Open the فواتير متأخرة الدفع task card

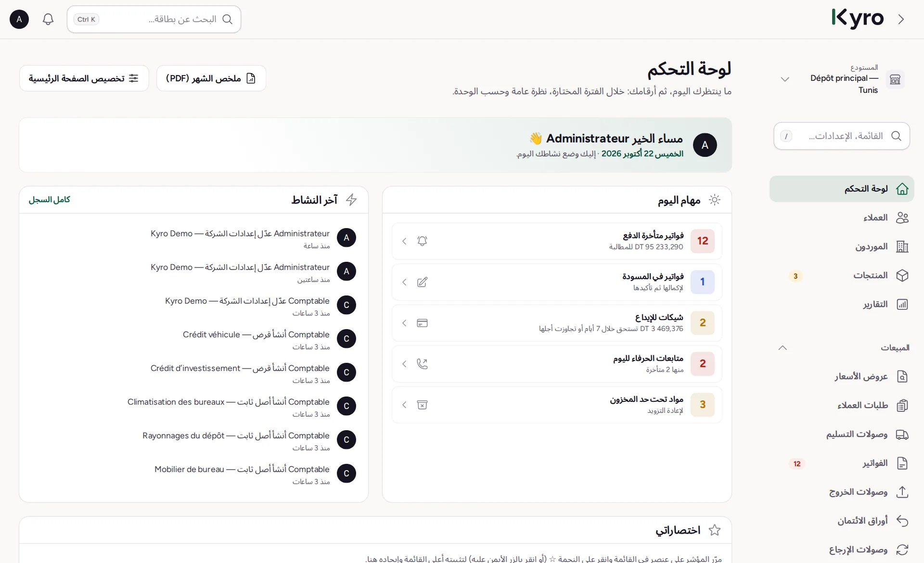tap(557, 241)
